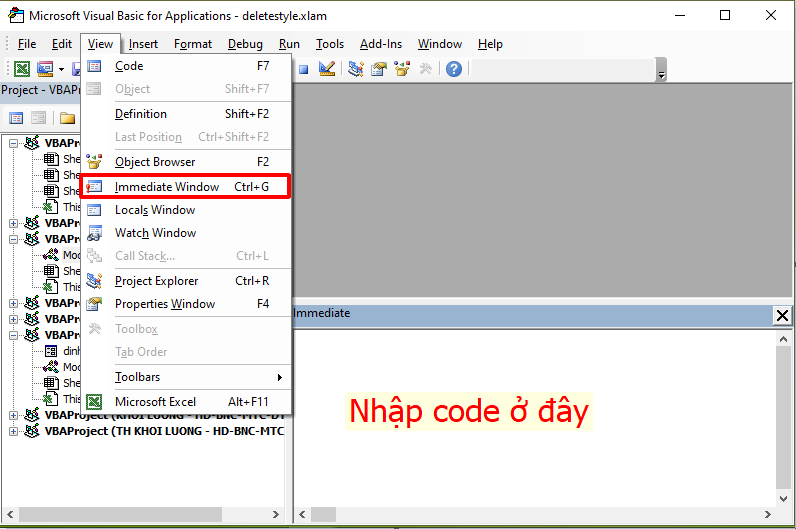Collapse the first VBAProject tree node

13,143
